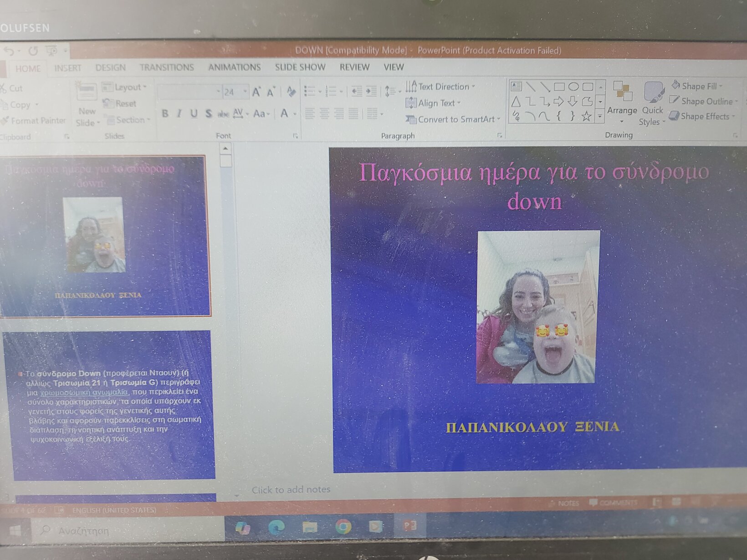Click the Reset button

point(120,103)
